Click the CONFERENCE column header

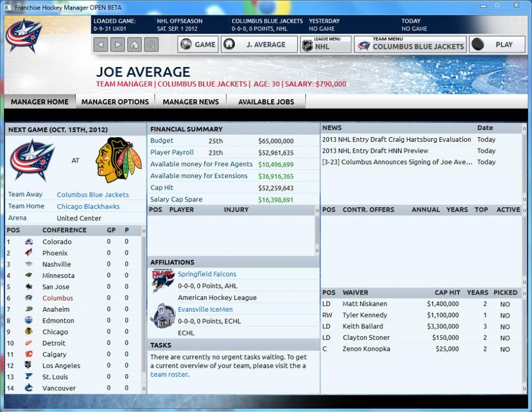(64, 230)
